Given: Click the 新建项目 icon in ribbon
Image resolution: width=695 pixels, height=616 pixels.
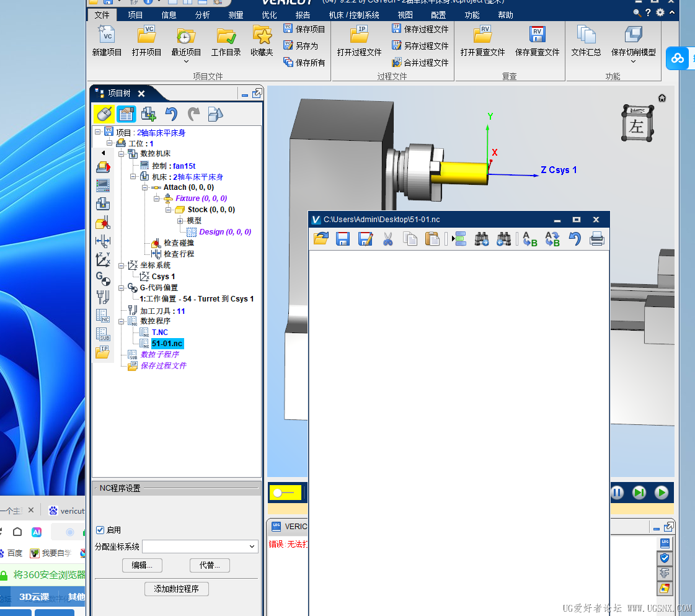Looking at the screenshot, I should pyautogui.click(x=107, y=35).
